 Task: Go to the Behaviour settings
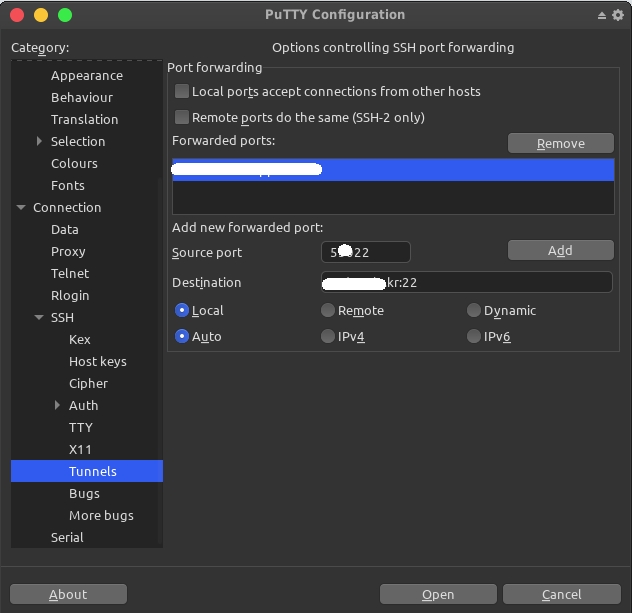[x=82, y=97]
